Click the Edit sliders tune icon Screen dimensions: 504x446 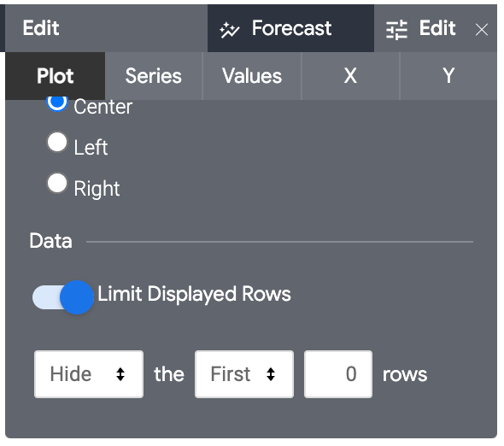click(x=396, y=30)
